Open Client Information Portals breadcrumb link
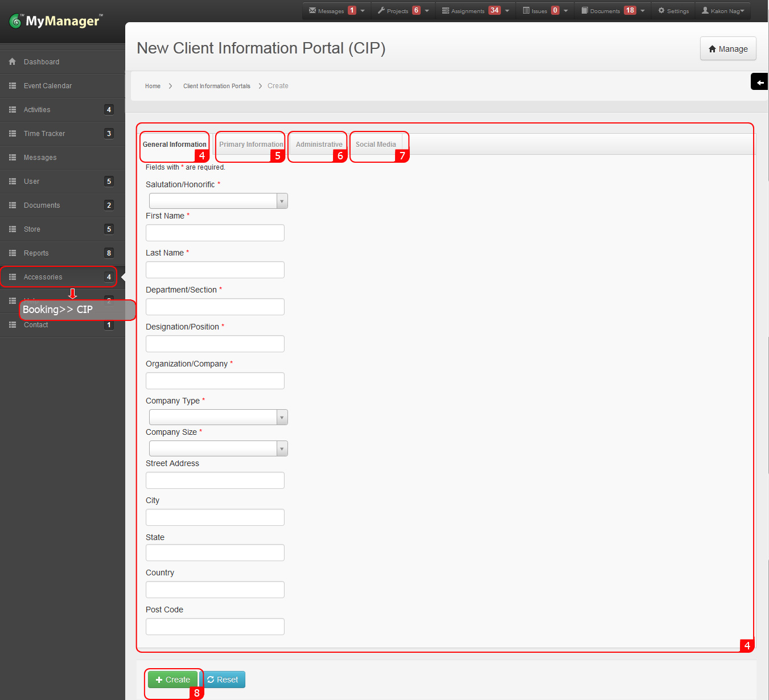 [216, 86]
